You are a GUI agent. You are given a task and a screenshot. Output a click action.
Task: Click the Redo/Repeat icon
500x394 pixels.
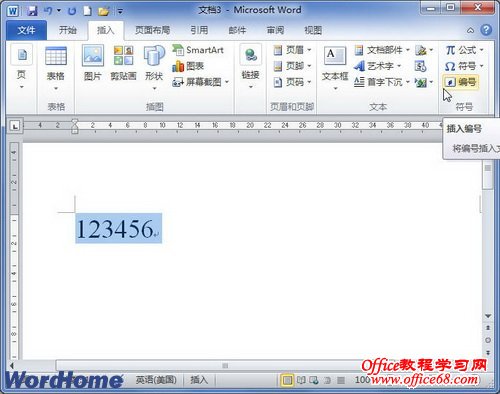tap(71, 11)
